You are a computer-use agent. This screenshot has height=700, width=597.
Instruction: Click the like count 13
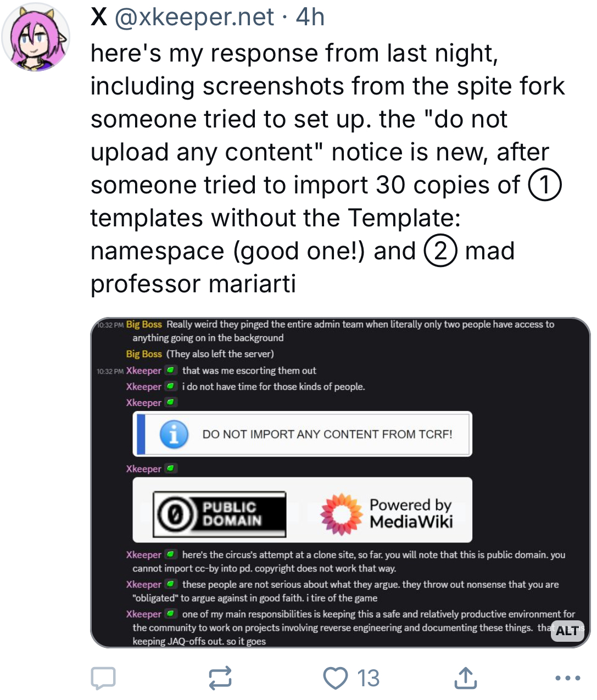pos(369,678)
